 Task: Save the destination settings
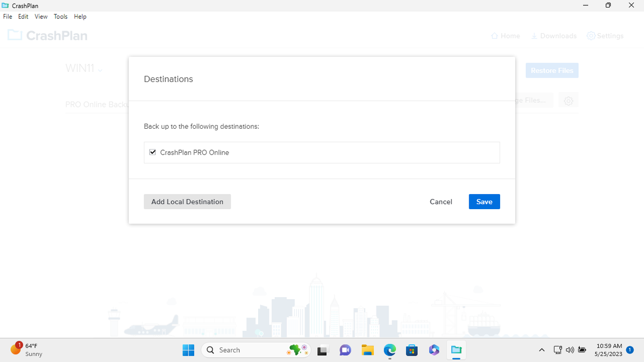click(484, 202)
